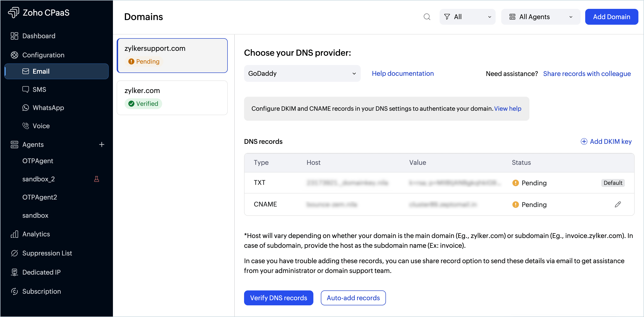Click the Analytics bar chart icon
The width and height of the screenshot is (644, 317).
[14, 234]
